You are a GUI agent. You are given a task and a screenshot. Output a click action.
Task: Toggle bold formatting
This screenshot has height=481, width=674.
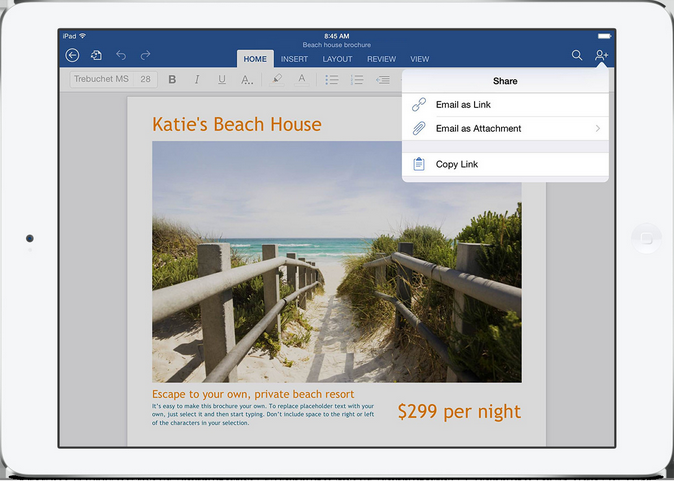coord(172,80)
